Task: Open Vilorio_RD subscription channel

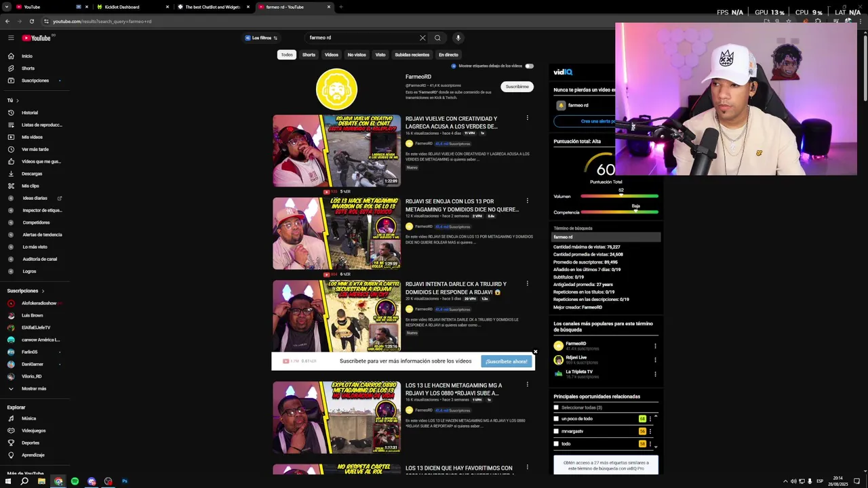Action: 31,376
